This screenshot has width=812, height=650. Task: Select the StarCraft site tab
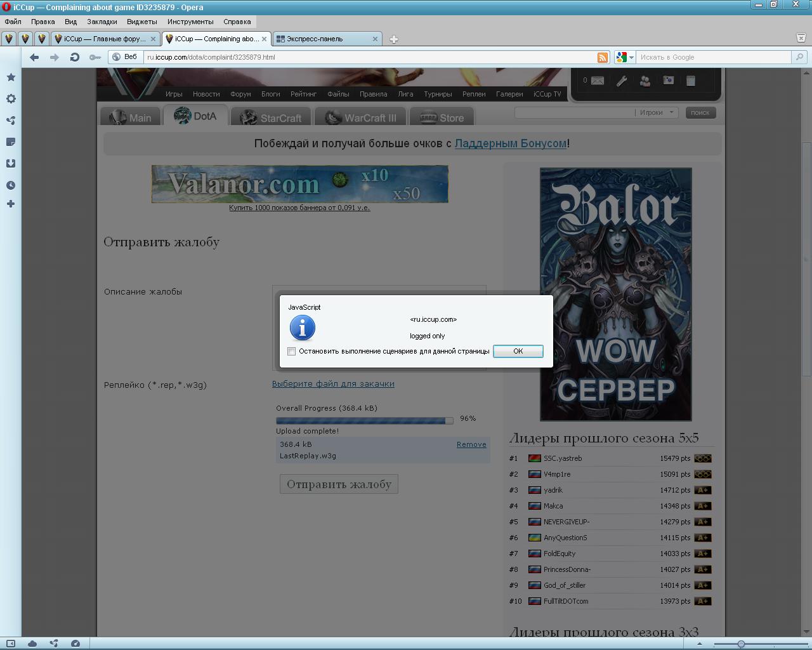[272, 117]
